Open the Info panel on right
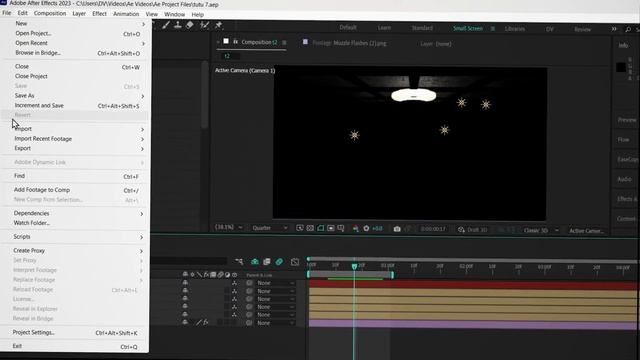 tap(623, 45)
